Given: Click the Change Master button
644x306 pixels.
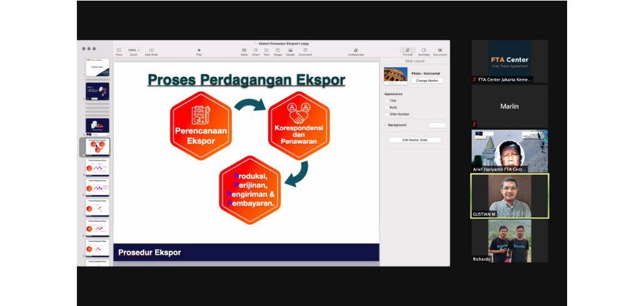Looking at the screenshot, I should pyautogui.click(x=427, y=81).
